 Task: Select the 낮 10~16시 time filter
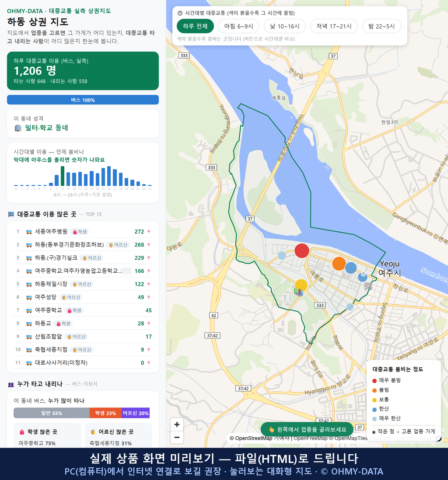tap(285, 26)
